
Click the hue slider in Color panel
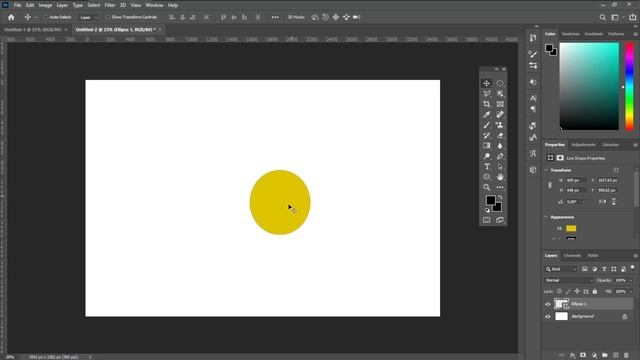[629, 87]
